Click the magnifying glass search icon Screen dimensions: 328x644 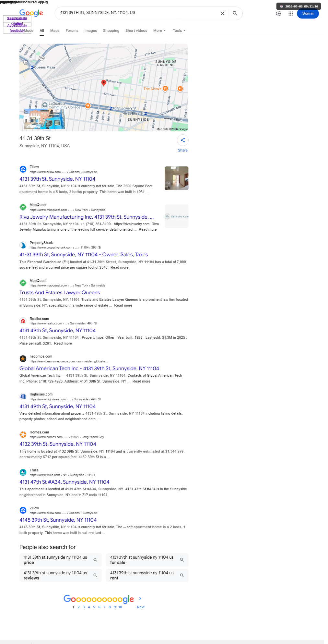coord(235,13)
